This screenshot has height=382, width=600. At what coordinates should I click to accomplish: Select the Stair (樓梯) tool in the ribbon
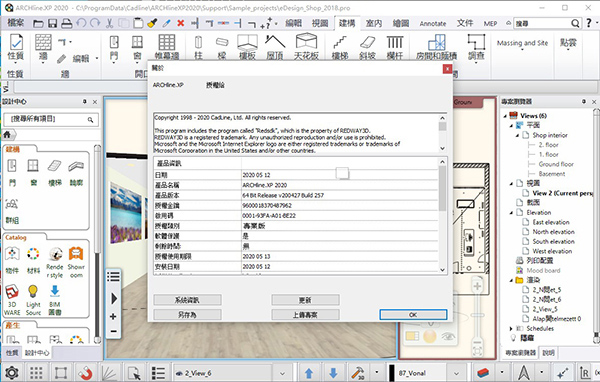coord(339,47)
